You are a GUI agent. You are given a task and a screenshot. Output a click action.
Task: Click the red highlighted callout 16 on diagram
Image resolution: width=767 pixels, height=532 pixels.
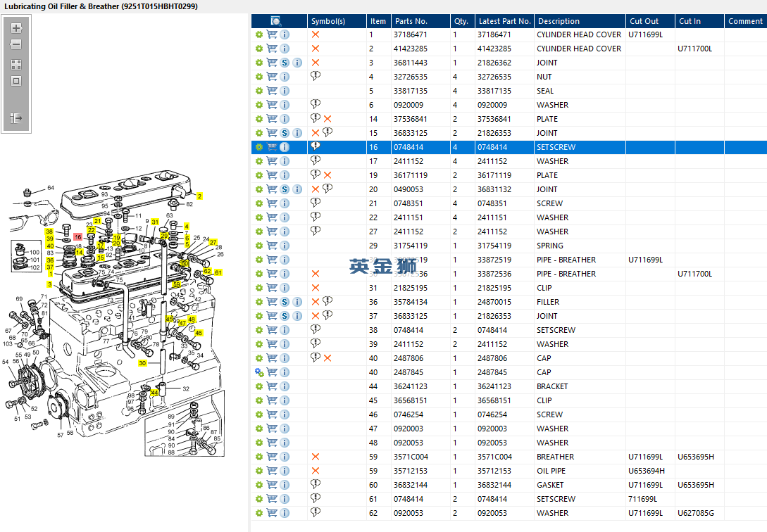(x=78, y=237)
